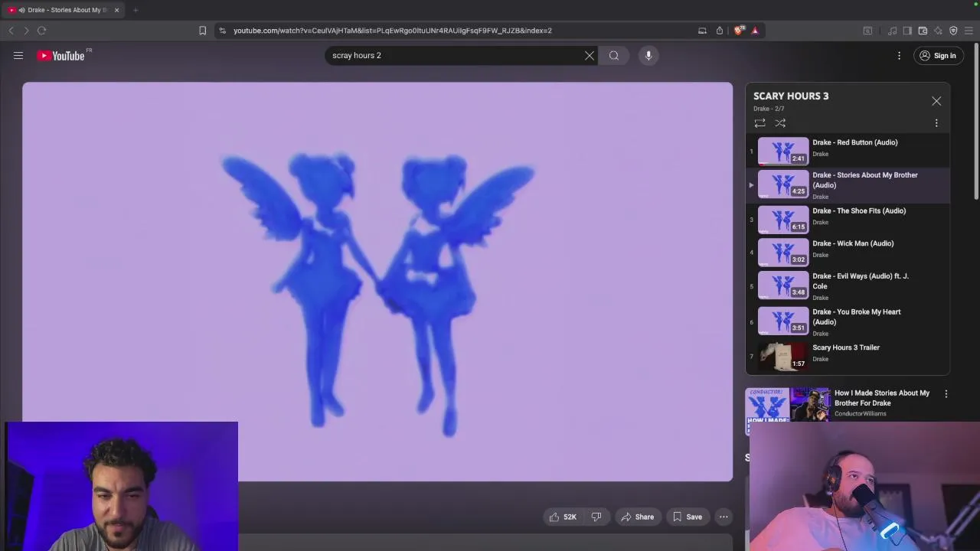Go to YouTube home via logo
This screenshot has width=980, height=551.
point(60,56)
